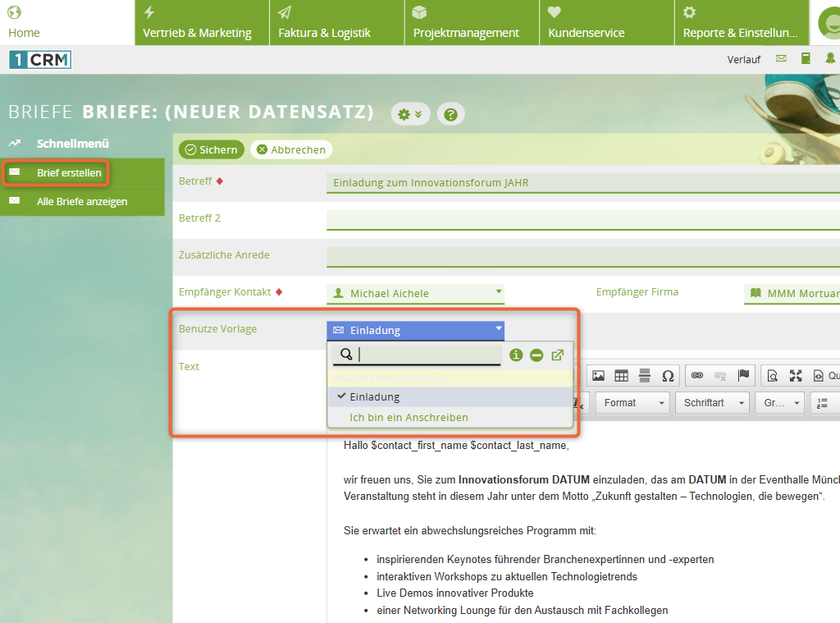The height and width of the screenshot is (623, 840).
Task: Click the insert image icon in the editor
Action: pyautogui.click(x=599, y=375)
